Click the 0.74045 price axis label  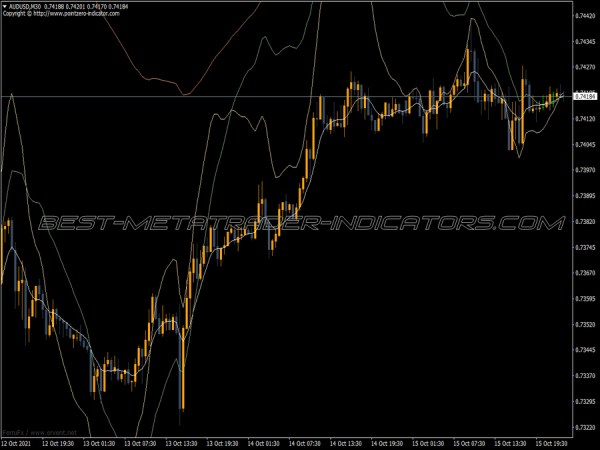coord(585,144)
